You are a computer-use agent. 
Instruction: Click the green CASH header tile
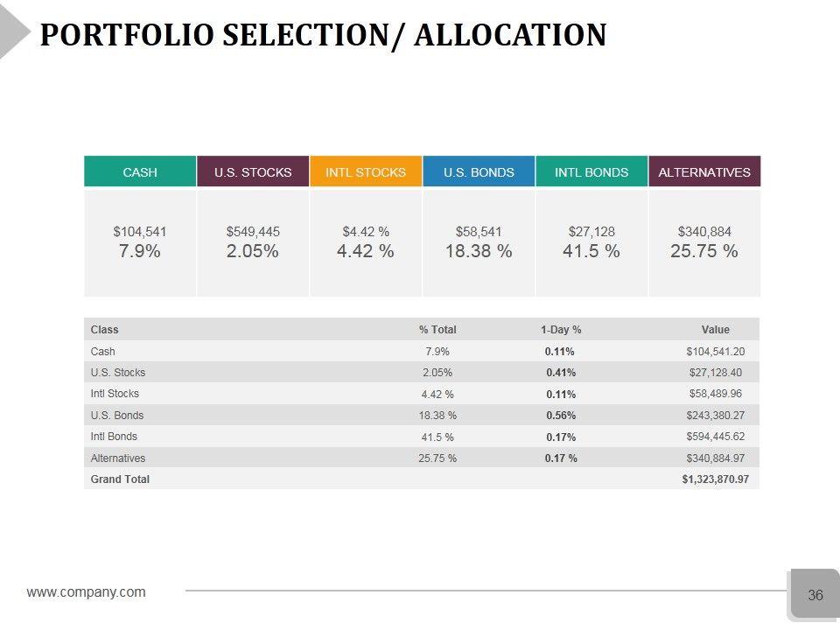tap(140, 171)
